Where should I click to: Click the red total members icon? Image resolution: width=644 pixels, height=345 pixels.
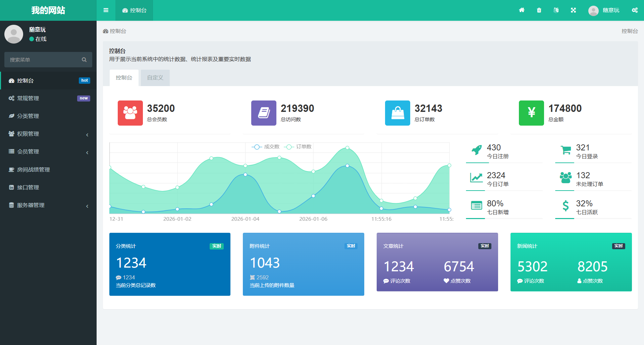(130, 113)
